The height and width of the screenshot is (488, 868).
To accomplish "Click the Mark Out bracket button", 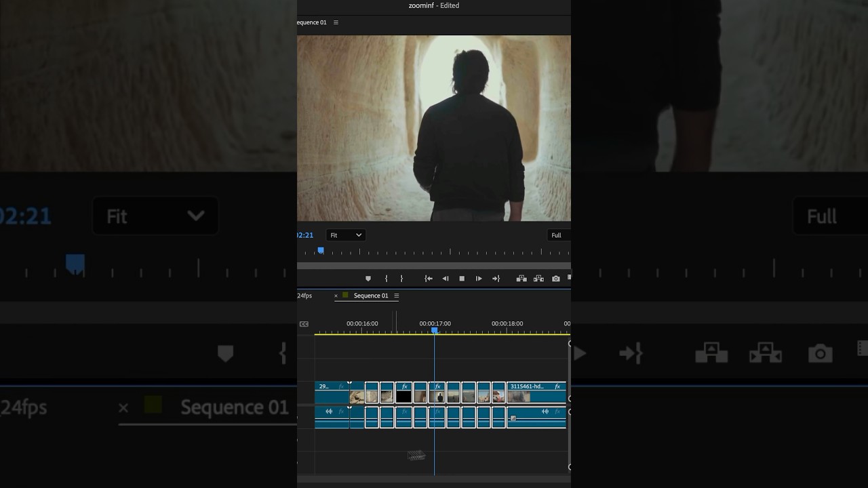I will 401,279.
